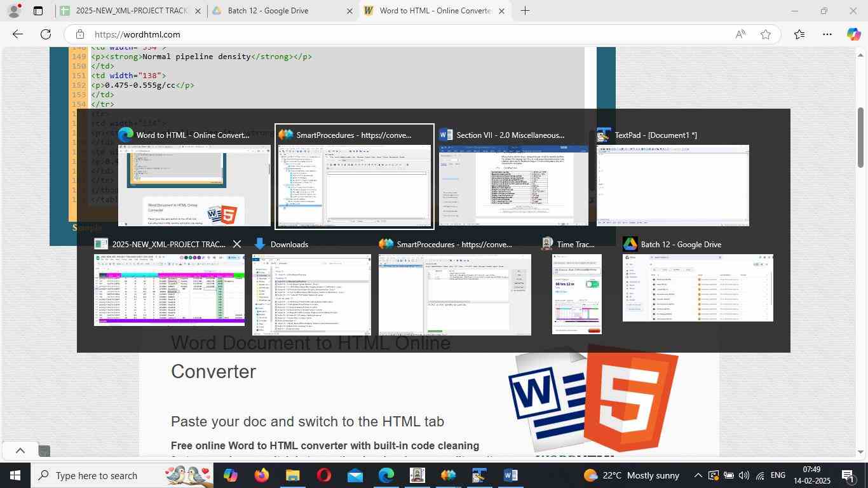868x488 pixels.
Task: Open Mail app from taskbar
Action: click(x=355, y=475)
